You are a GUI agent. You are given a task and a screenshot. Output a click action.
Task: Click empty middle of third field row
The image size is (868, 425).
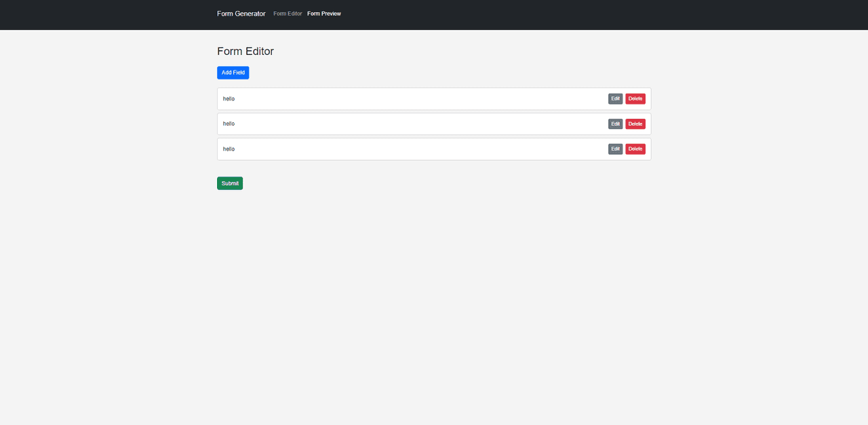(420, 149)
